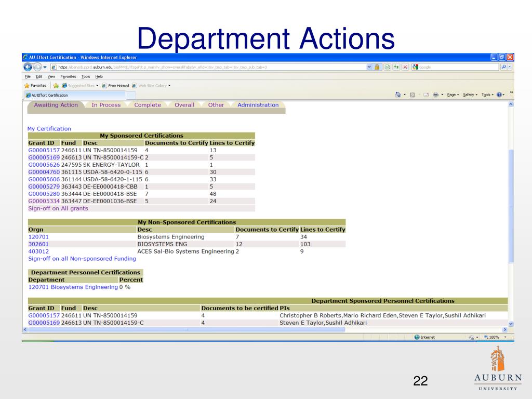Click the Protected Mode status icon
The height and width of the screenshot is (399, 532).
pyautogui.click(x=471, y=337)
